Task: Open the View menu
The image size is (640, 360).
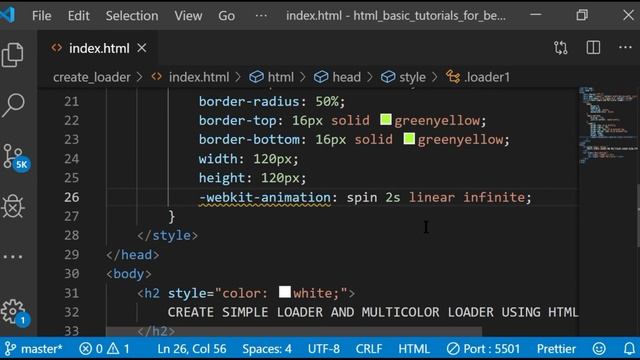Action: tap(188, 16)
